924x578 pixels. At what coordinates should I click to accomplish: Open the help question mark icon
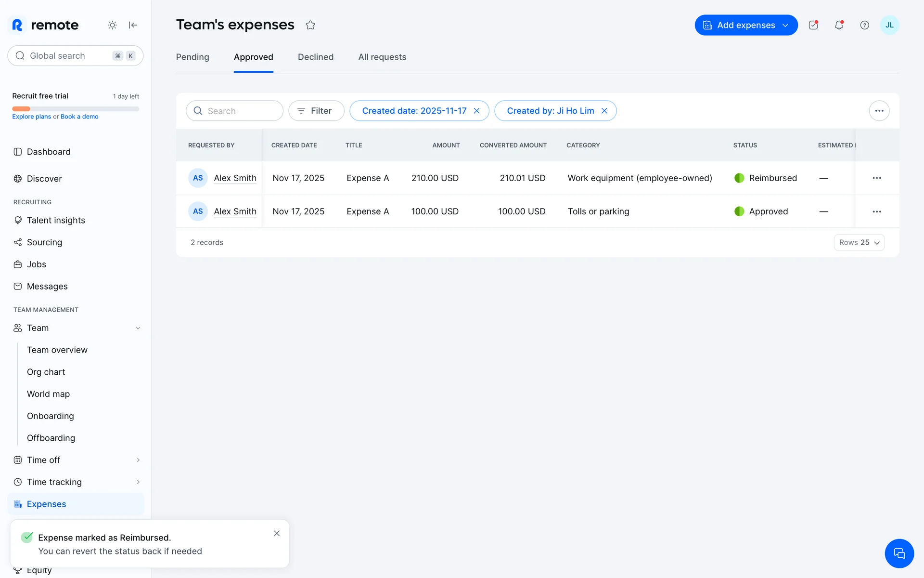(x=864, y=25)
